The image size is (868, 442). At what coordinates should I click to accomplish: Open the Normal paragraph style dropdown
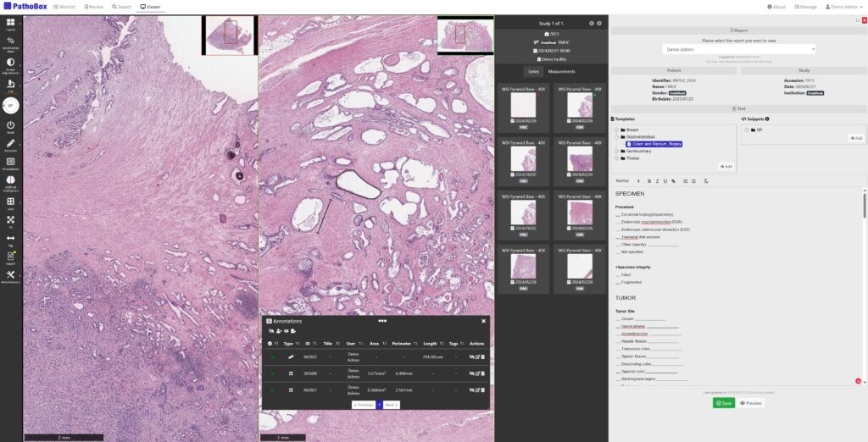628,181
